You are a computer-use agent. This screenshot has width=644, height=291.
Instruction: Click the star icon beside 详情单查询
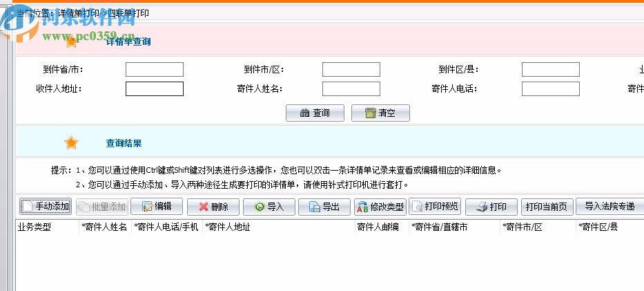pos(71,41)
